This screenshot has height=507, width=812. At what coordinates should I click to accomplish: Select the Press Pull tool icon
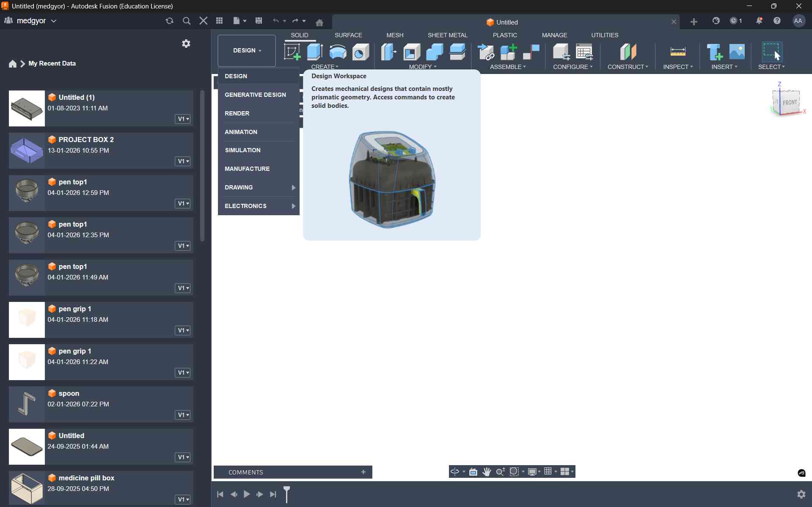[388, 52]
